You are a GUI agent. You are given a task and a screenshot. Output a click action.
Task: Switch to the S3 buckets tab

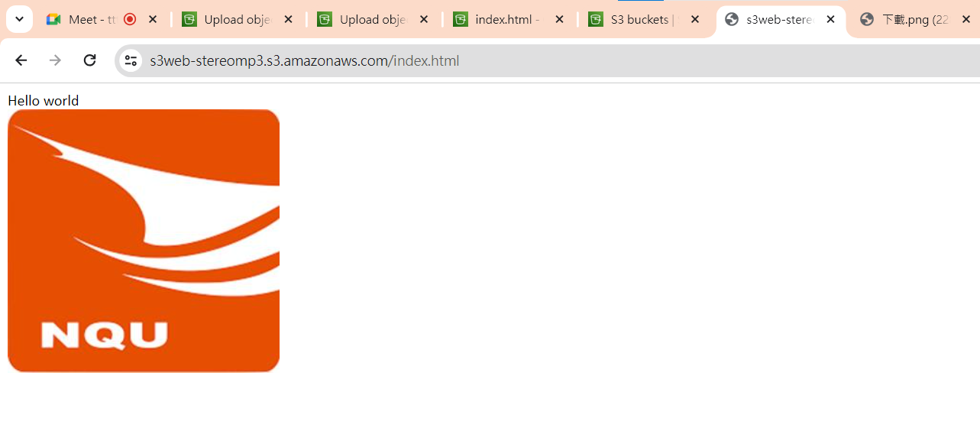tap(645, 19)
